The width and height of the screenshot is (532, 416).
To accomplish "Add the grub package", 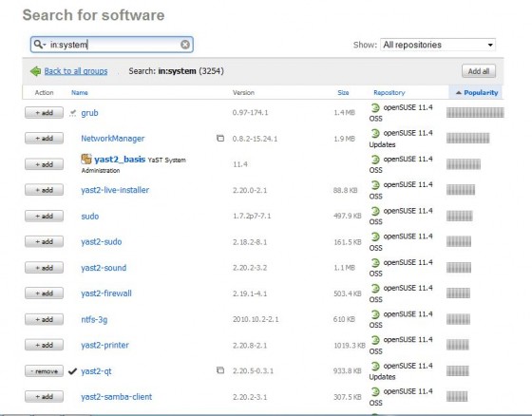I will tap(44, 113).
